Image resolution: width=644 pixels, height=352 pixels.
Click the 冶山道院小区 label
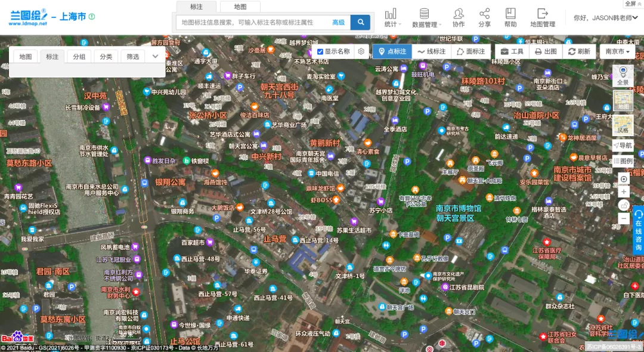(x=537, y=115)
